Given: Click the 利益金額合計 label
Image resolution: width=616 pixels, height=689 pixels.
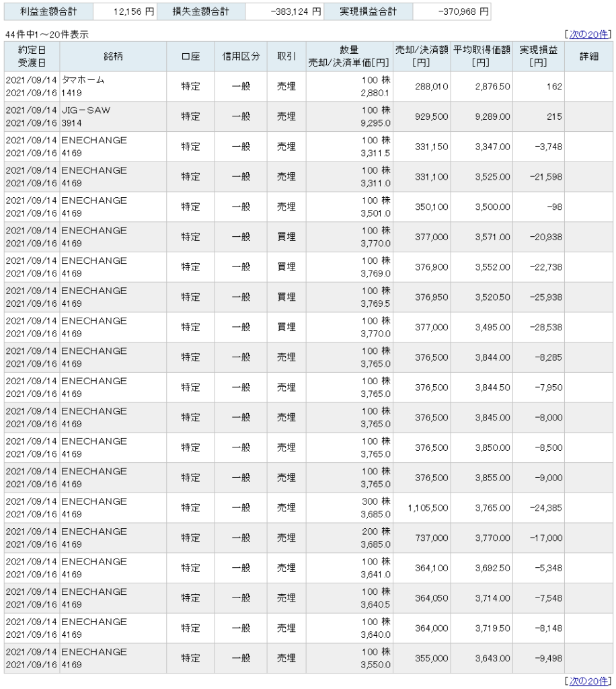Looking at the screenshot, I should pos(48,11).
